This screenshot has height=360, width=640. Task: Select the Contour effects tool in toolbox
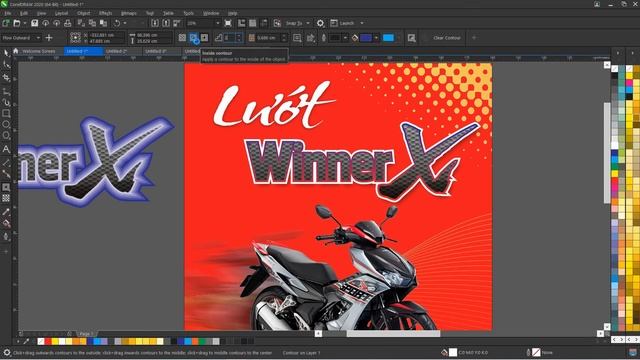tap(6, 187)
